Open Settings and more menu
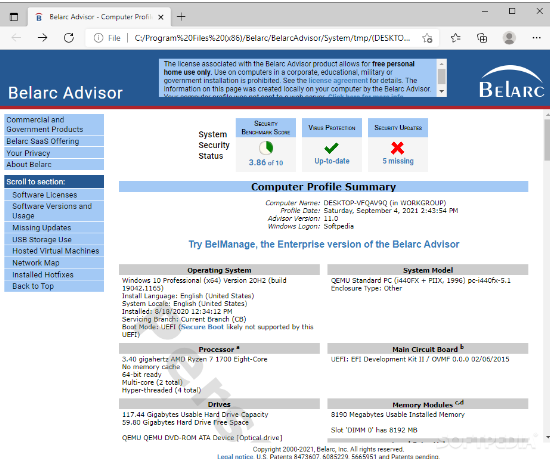Screen dimensions: 550x459 (536, 38)
